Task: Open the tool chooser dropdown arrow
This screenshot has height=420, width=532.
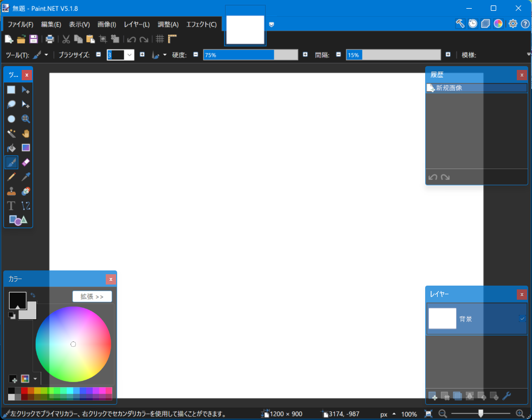Action: 47,55
